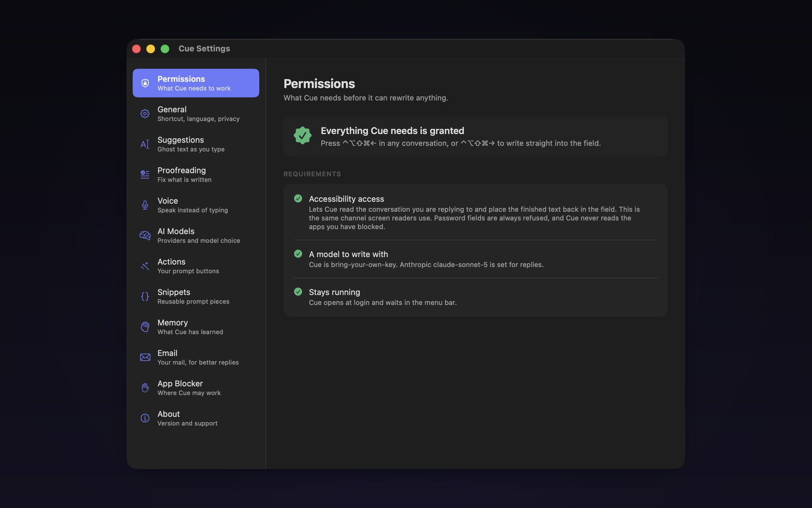The width and height of the screenshot is (812, 508).
Task: Click the Actions magic wand icon
Action: click(145, 266)
